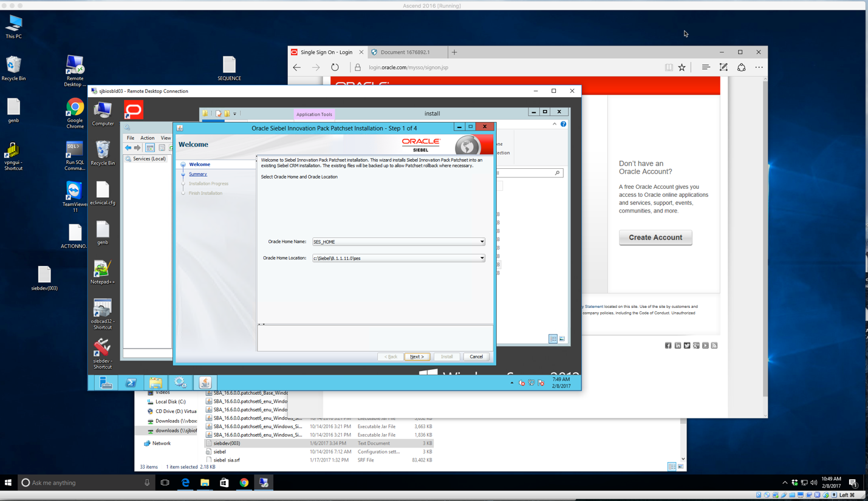Click LinkedIn icon on Oracle page footer
Screen dimensions: 868x501
coord(678,346)
